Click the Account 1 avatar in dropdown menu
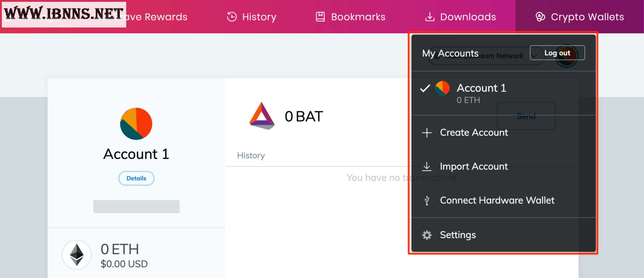 (442, 88)
